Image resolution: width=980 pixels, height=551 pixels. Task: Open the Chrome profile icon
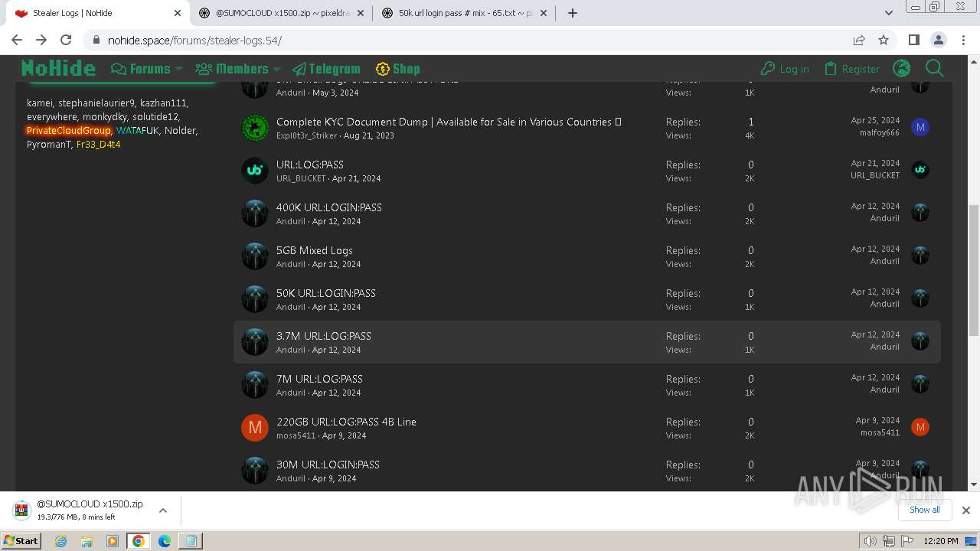pos(938,40)
